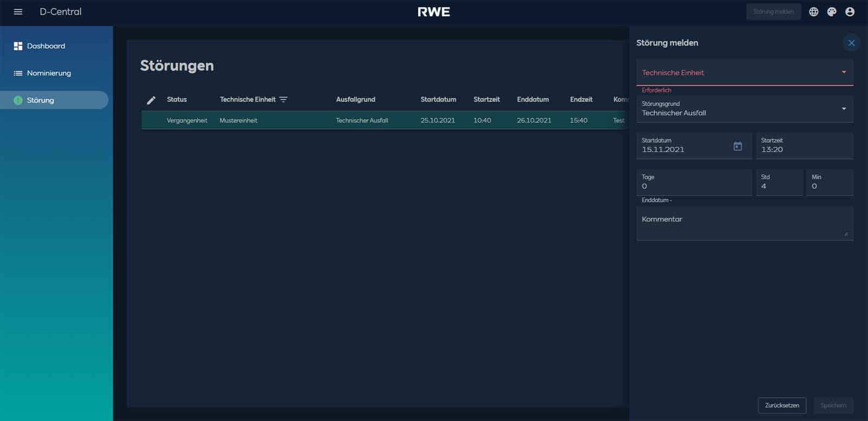
Task: Click the Technische Einheit column header
Action: [247, 100]
